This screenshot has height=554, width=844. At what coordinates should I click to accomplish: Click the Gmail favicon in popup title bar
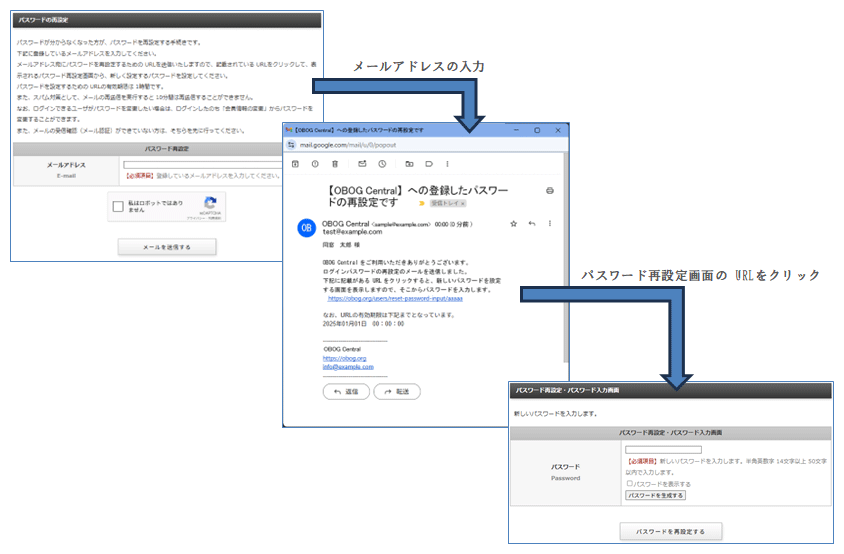point(289,130)
